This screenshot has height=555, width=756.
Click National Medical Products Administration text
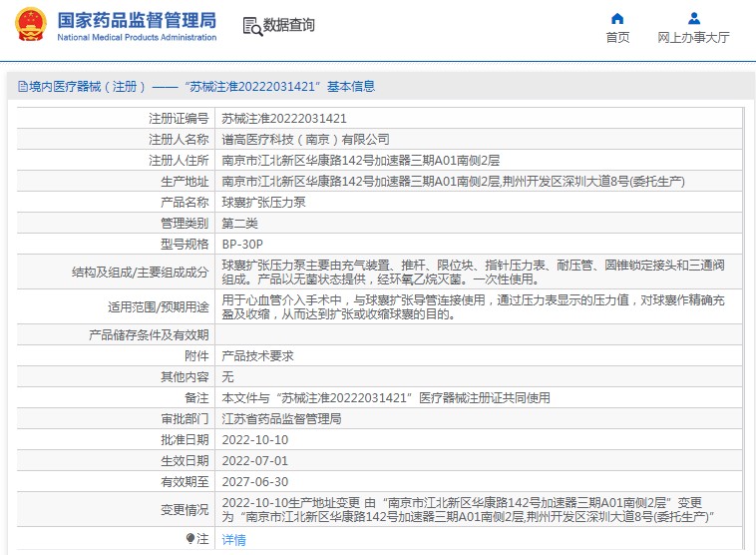click(x=137, y=37)
